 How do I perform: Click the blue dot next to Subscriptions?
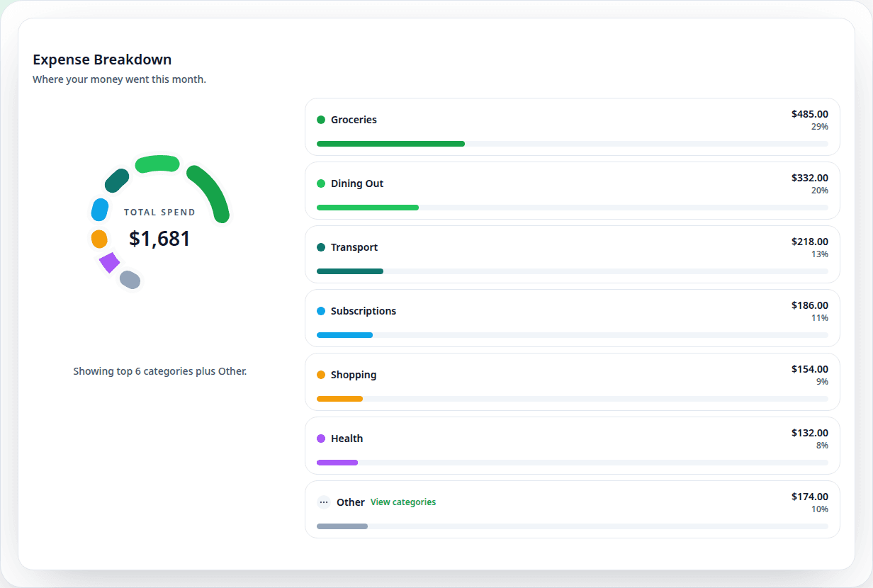[321, 311]
